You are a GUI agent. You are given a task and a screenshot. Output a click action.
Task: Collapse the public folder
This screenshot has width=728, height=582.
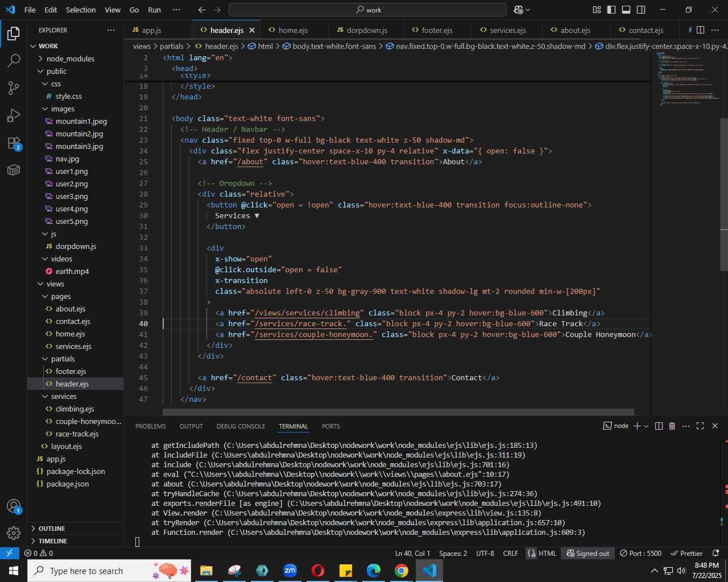[57, 71]
